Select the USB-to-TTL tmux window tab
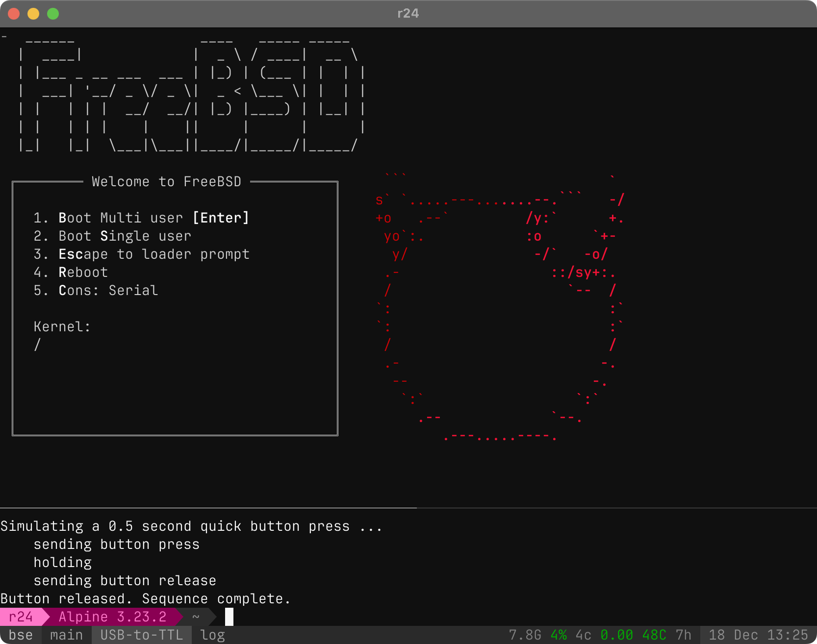This screenshot has height=644, width=817. click(x=141, y=635)
